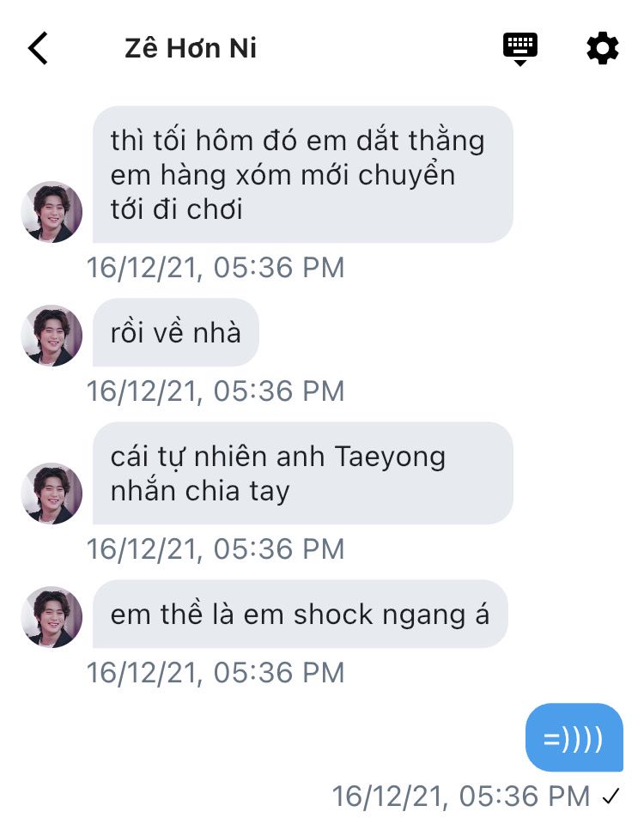This screenshot has height=824, width=644.
Task: Open chat title 'Zê Hơn Ni'
Action: click(191, 48)
